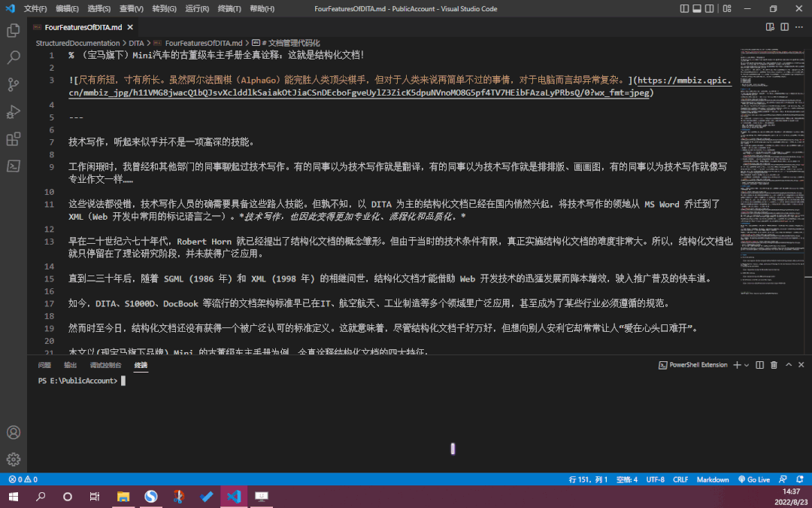
Task: Toggle bottom panel layout button
Action: (697, 9)
